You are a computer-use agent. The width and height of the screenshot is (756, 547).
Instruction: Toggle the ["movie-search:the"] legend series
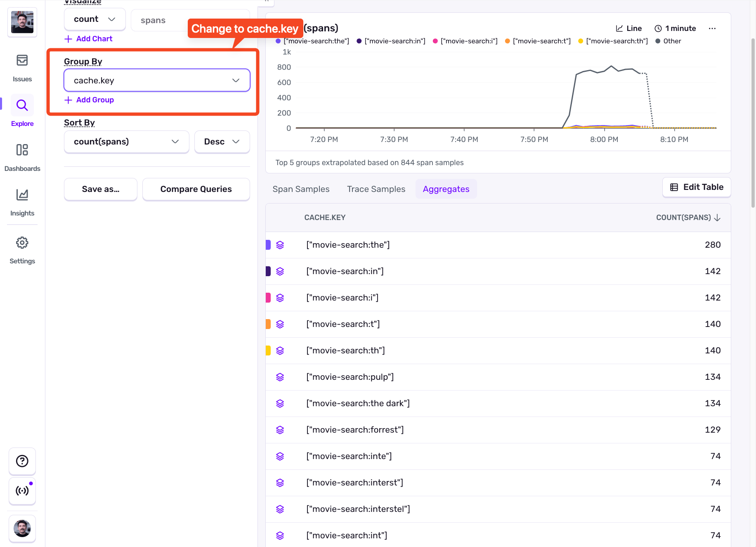312,41
